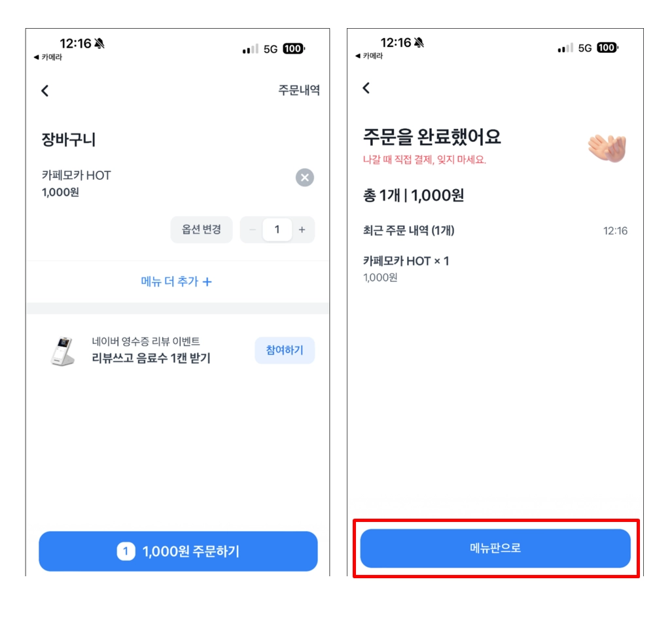Tap the receipt device event image
Viewport: 672px width, 624px height.
[x=63, y=351]
